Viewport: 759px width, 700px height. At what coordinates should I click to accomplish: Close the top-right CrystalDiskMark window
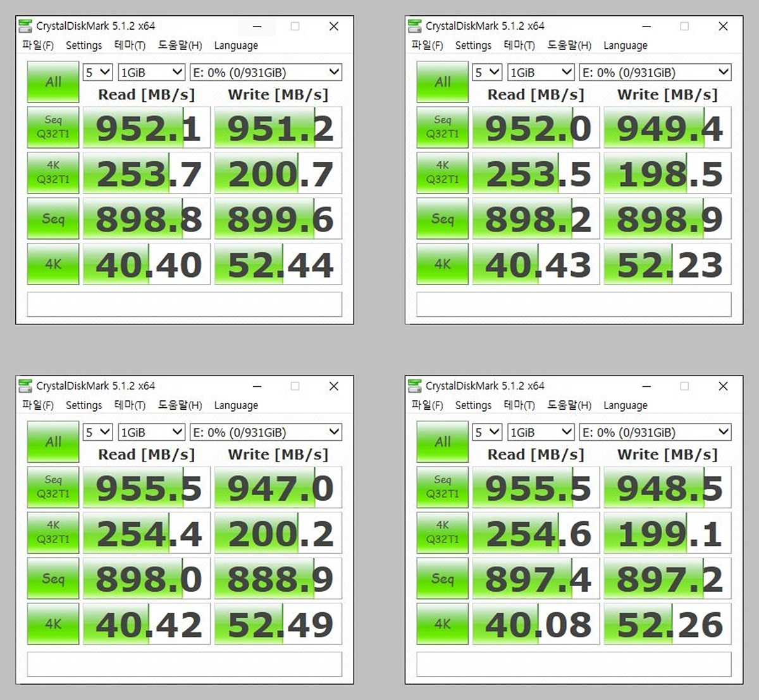click(723, 26)
